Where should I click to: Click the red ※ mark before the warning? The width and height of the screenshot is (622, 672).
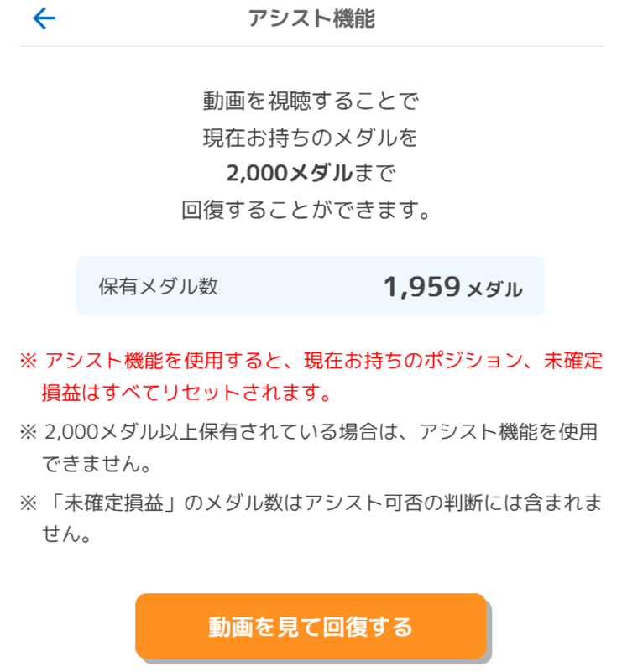[x=28, y=362]
